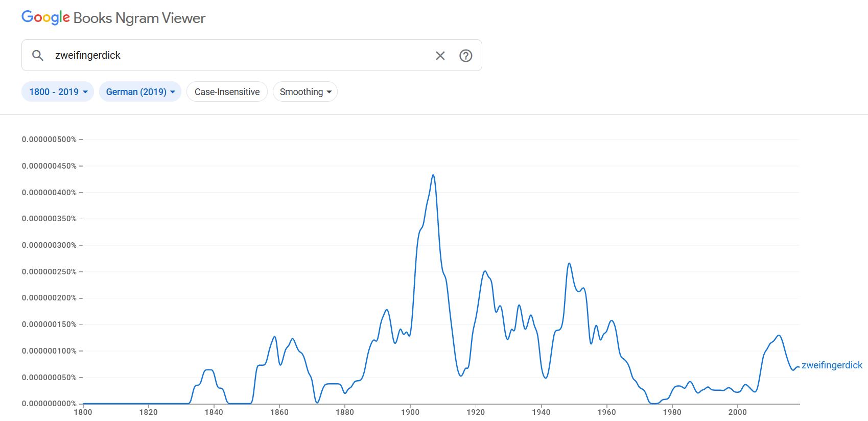Image resolution: width=868 pixels, height=421 pixels.
Task: Click the 1900 x-axis label
Action: (x=410, y=412)
